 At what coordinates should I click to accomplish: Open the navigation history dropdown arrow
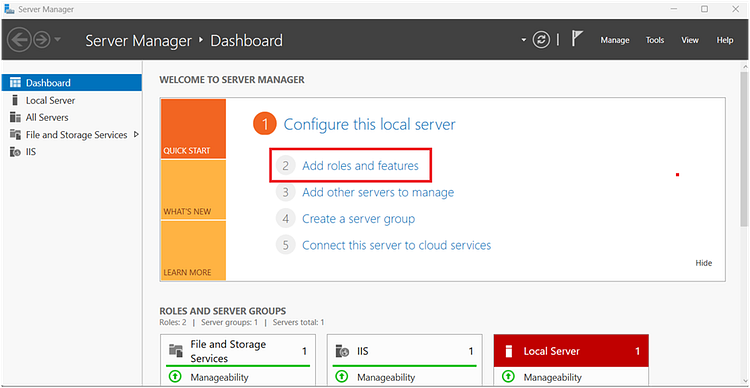[58, 40]
